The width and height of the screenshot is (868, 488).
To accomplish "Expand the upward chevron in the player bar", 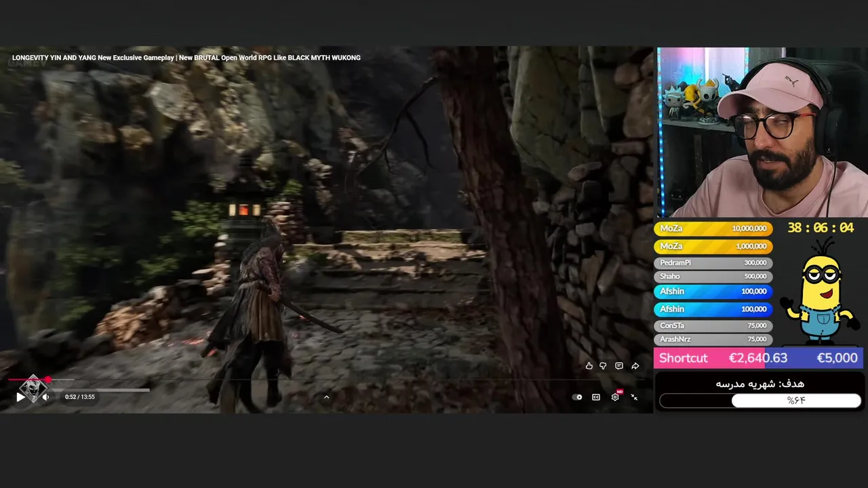I will coord(326,397).
